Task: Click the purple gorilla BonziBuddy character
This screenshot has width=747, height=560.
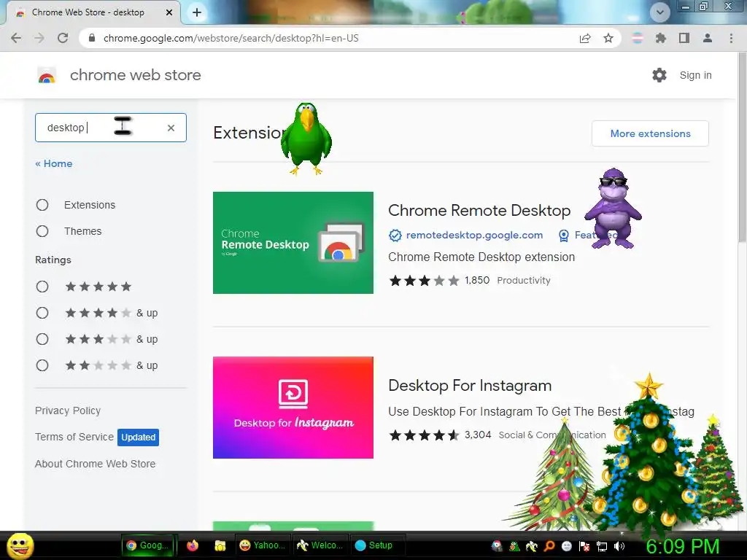Action: [613, 208]
